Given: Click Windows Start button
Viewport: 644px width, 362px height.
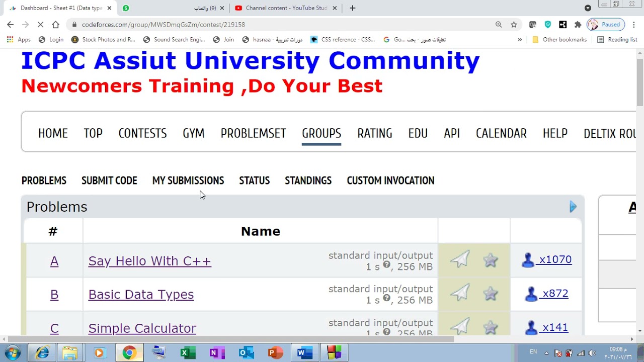Looking at the screenshot, I should pyautogui.click(x=13, y=353).
